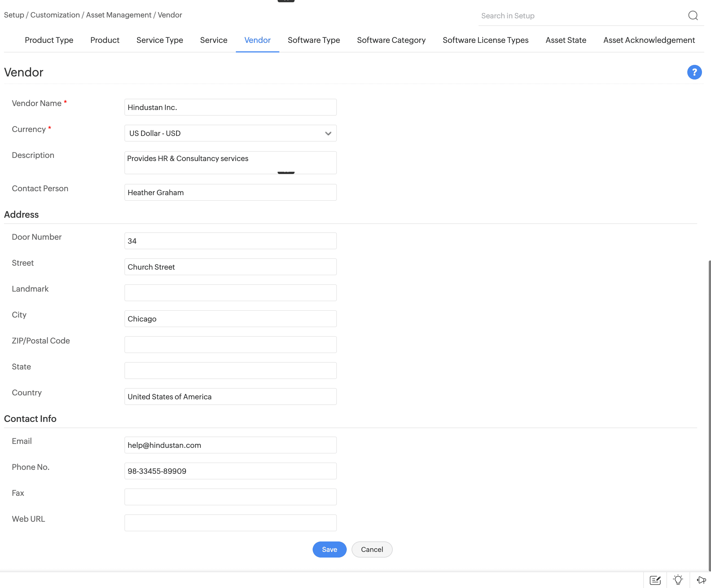Screen dimensions: 711x588
Task: Open the Software License Types tab
Action: 485,40
